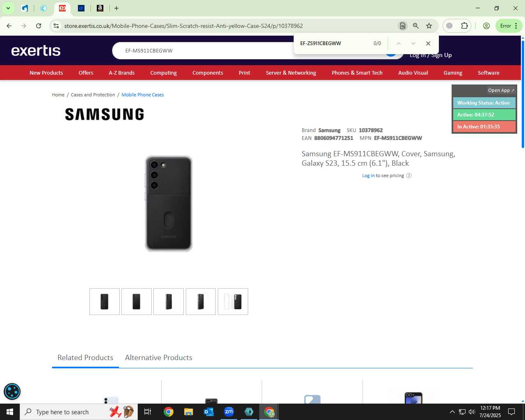Go to next find result arrow
525x420 pixels.
[413, 43]
